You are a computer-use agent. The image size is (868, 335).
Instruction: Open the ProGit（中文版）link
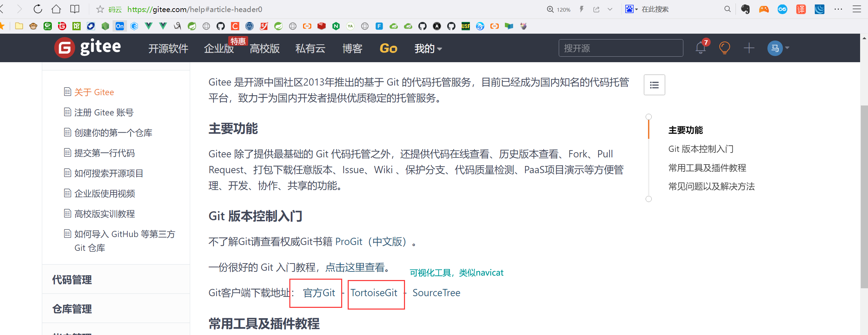(x=373, y=242)
